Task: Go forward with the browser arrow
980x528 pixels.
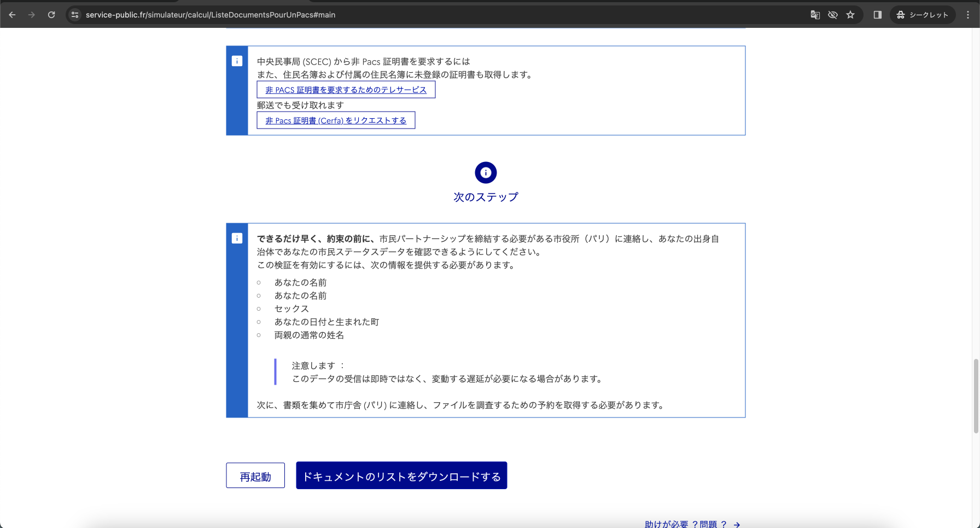Action: (x=32, y=15)
